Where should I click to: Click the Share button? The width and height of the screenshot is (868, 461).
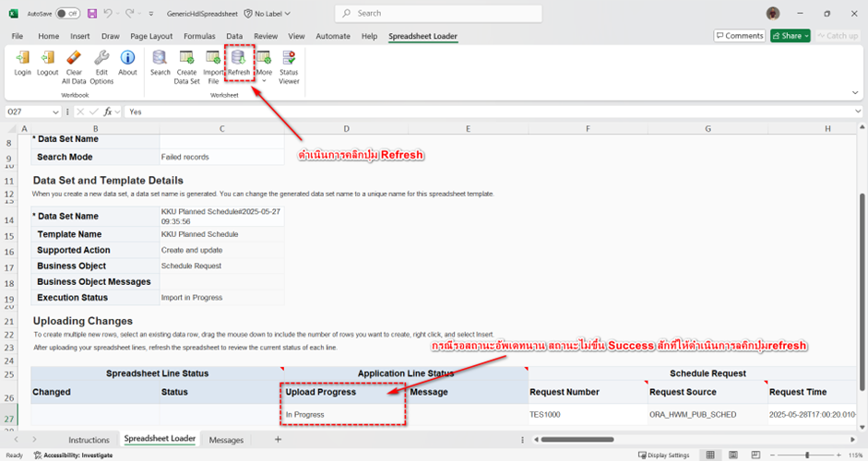pos(791,36)
